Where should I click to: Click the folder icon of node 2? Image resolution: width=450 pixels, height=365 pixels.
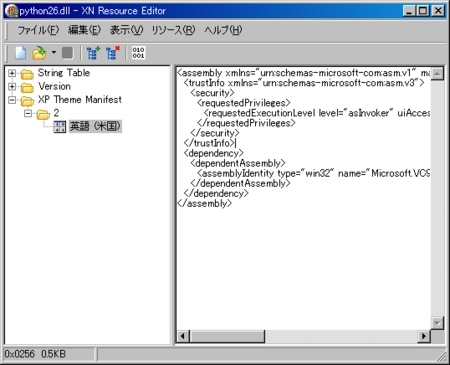43,114
